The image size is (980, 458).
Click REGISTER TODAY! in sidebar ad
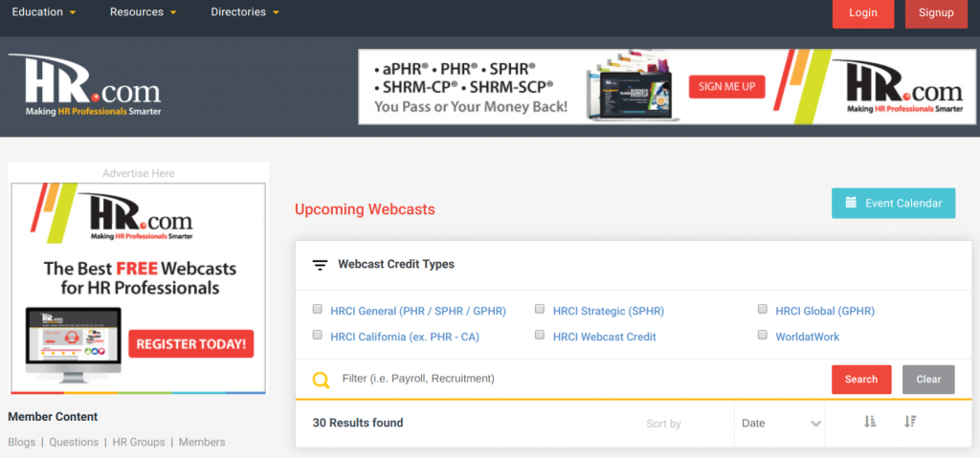[191, 343]
